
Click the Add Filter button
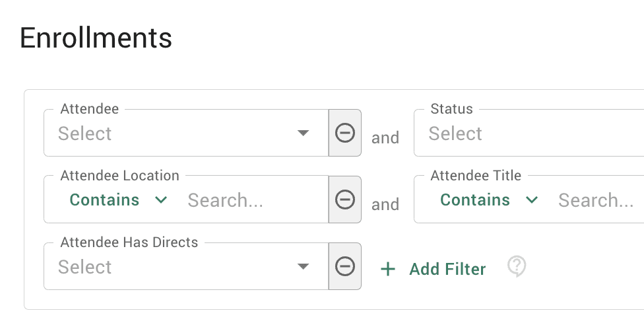click(x=447, y=269)
